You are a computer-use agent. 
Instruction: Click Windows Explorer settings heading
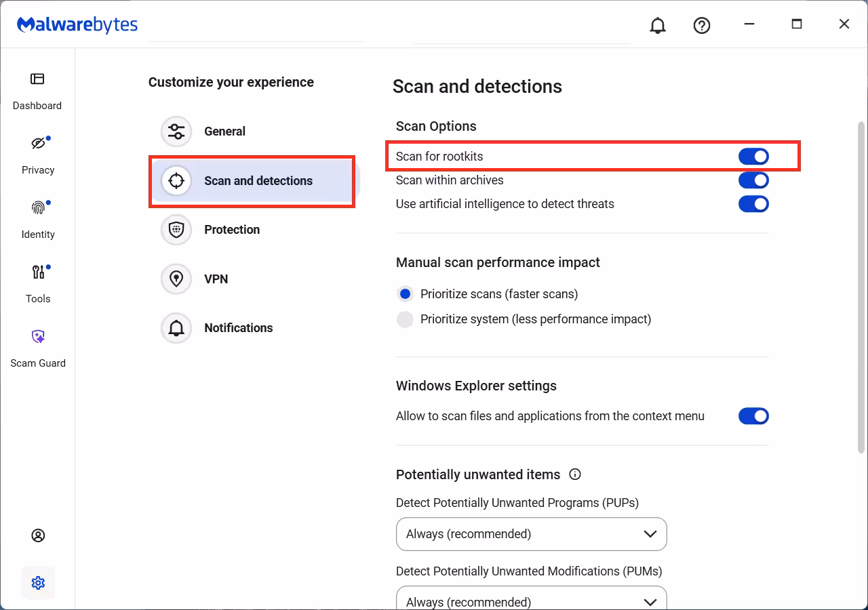tap(476, 386)
